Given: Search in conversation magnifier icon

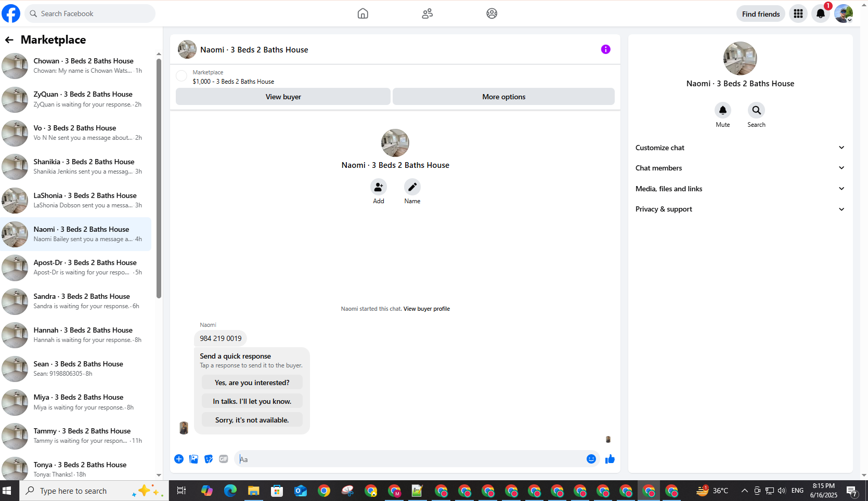Looking at the screenshot, I should click(x=756, y=110).
